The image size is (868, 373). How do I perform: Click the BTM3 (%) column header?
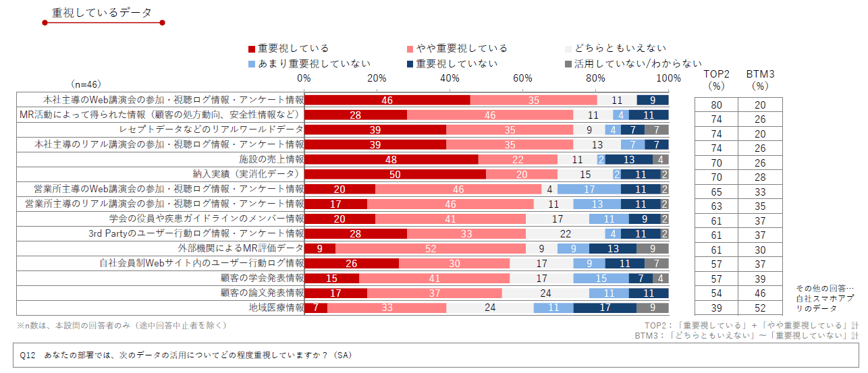pyautogui.click(x=760, y=80)
